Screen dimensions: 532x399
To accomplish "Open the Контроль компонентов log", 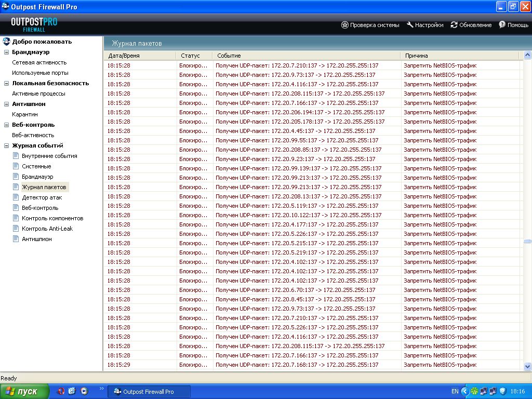I will click(x=52, y=219).
